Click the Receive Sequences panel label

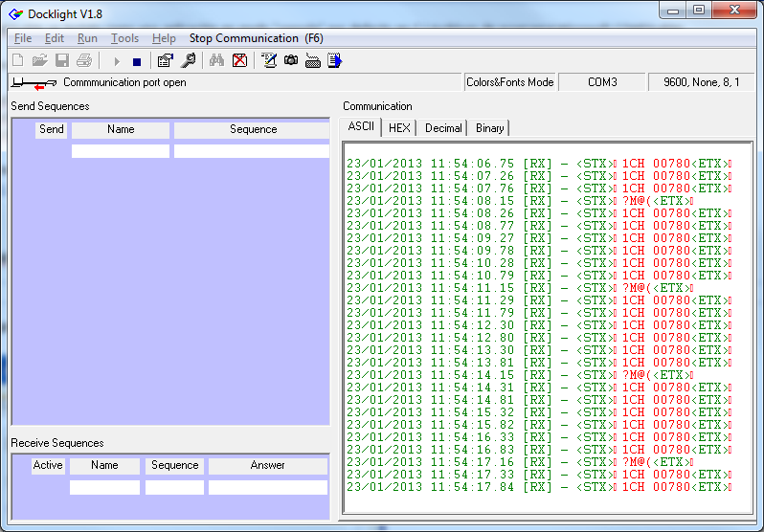57,443
